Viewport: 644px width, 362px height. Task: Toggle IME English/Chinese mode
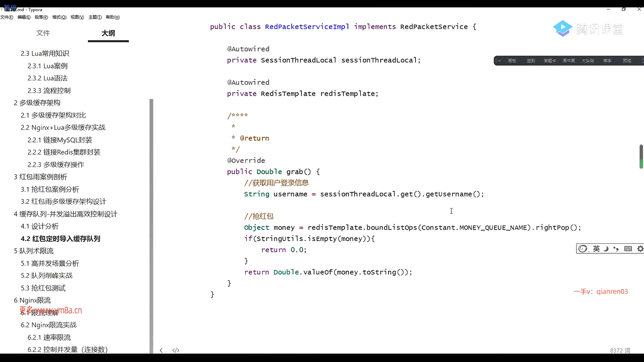pos(596,249)
